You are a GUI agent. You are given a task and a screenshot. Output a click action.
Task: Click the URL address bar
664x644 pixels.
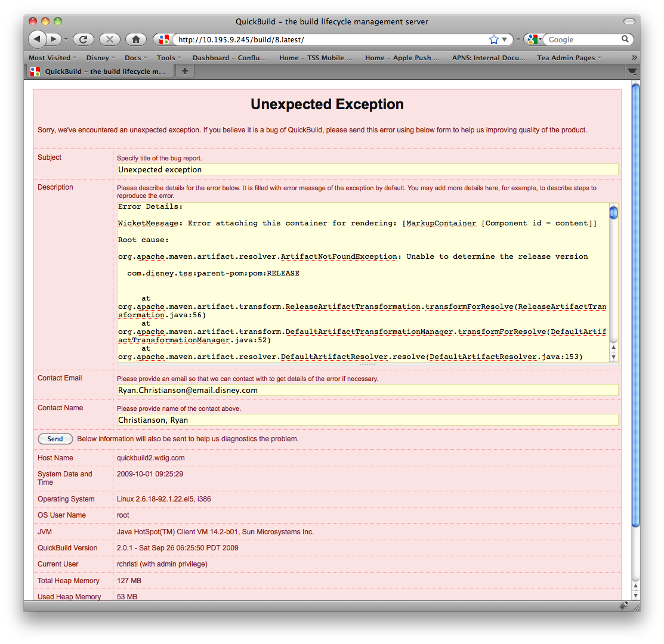click(x=328, y=39)
